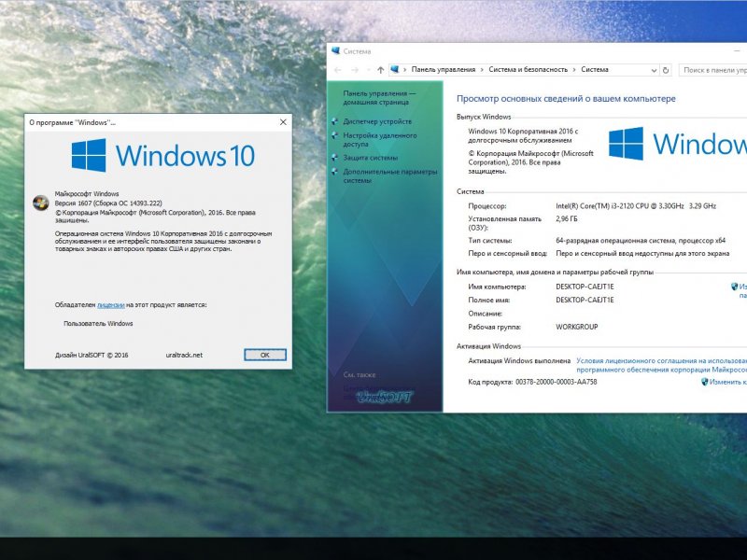Open Панель управления домашняя страница link
Viewport: 747px width, 560px height.
tap(379, 98)
